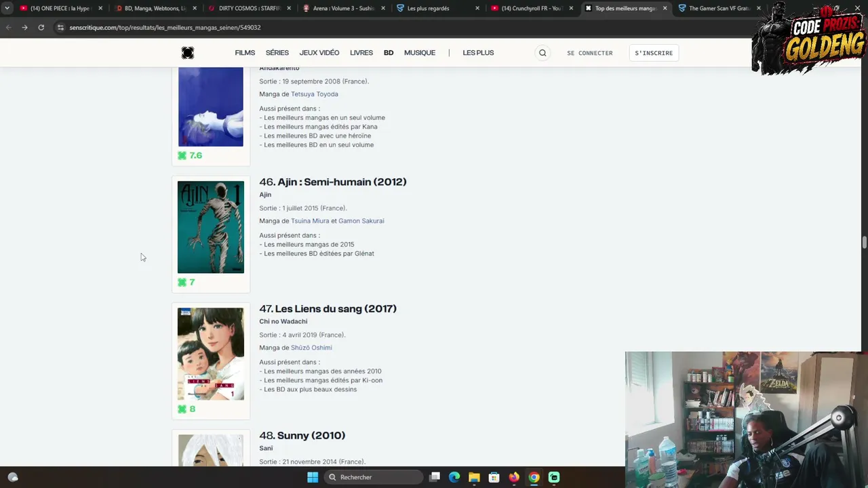Switch to the ONE PIECE : la Hype tab
This screenshot has width=868, height=488.
tap(60, 9)
